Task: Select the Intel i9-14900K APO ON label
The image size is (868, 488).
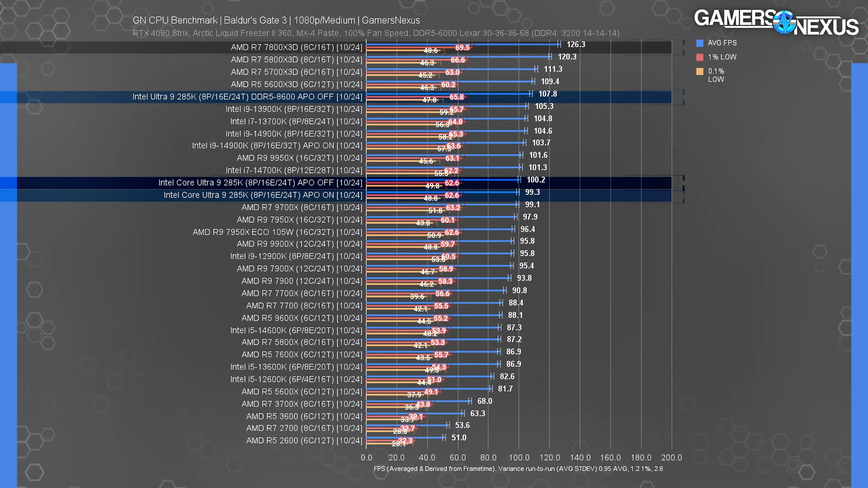Action: (x=277, y=145)
